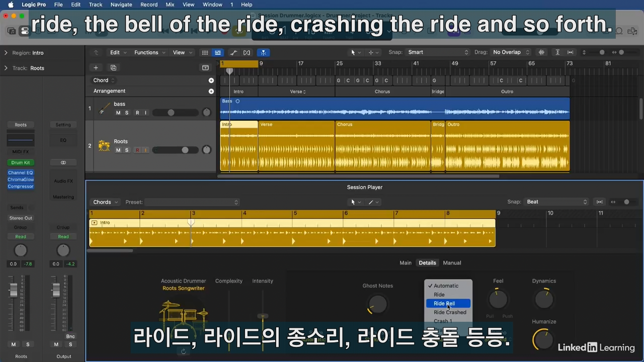The width and height of the screenshot is (644, 362).
Task: Turn the Humanize knob
Action: (543, 339)
